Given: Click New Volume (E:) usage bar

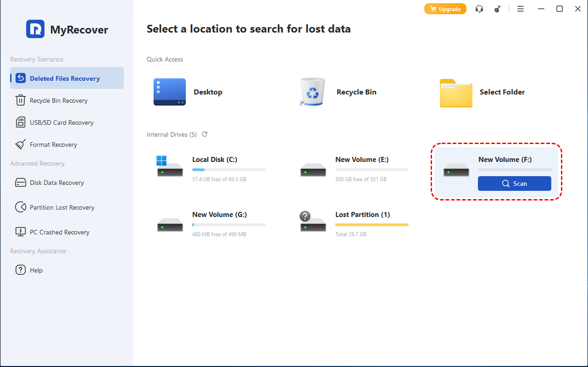Looking at the screenshot, I should pos(372,170).
